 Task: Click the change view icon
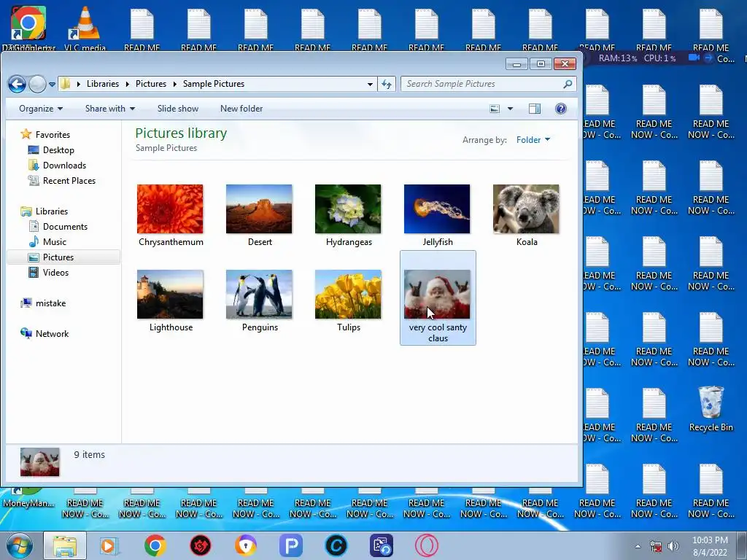[x=495, y=109]
